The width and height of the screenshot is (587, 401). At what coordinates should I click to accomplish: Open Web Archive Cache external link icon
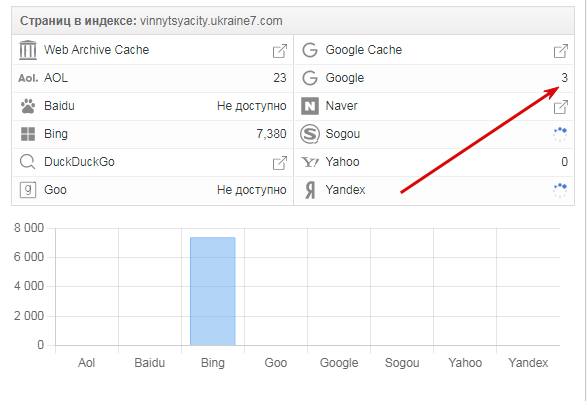(280, 51)
